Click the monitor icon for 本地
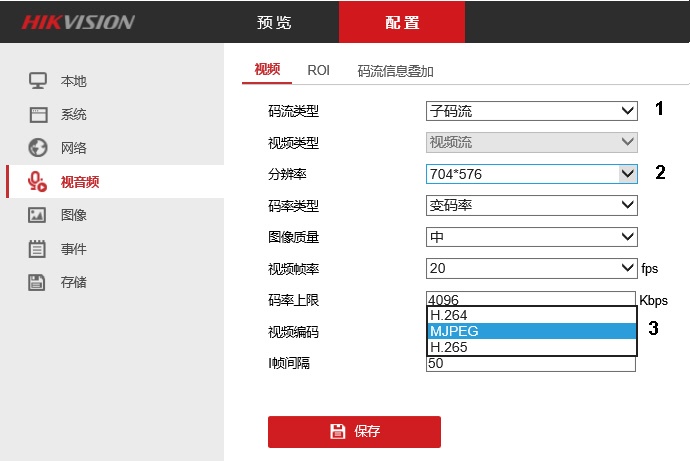The image size is (690, 461). 38,80
